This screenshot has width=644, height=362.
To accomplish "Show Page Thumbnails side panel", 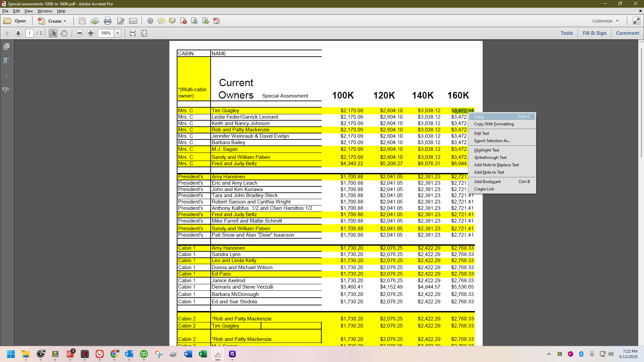I will point(6,46).
